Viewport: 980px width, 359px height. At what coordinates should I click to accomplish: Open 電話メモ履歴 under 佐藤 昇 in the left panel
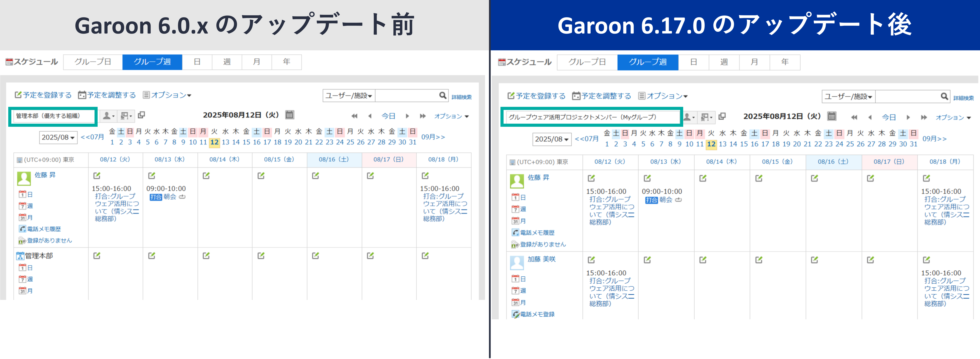tap(40, 229)
